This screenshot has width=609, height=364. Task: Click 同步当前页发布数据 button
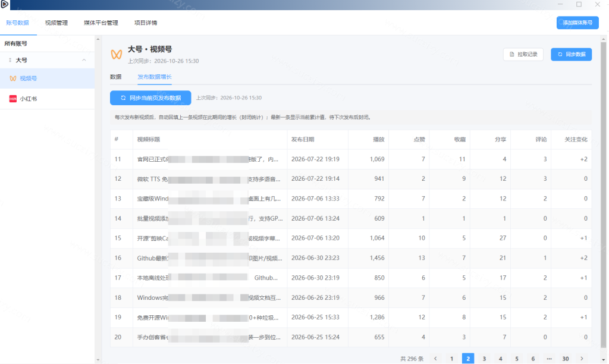[150, 98]
